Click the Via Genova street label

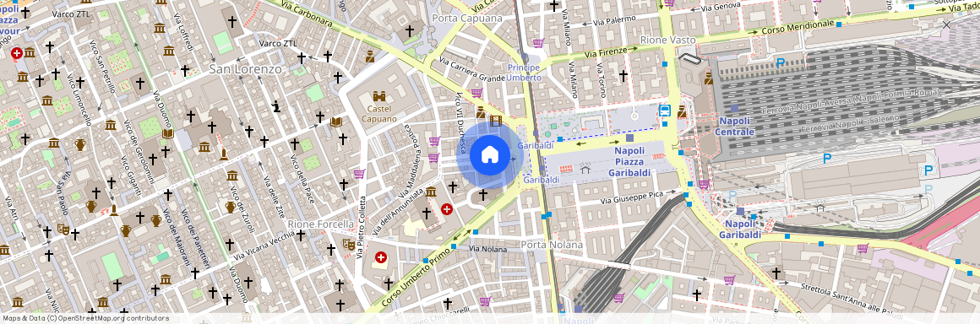tap(721, 7)
